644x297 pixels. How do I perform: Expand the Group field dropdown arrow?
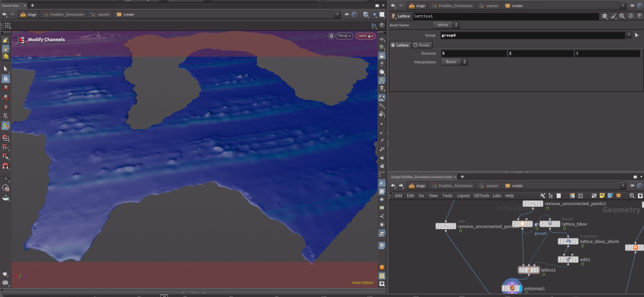coord(629,35)
